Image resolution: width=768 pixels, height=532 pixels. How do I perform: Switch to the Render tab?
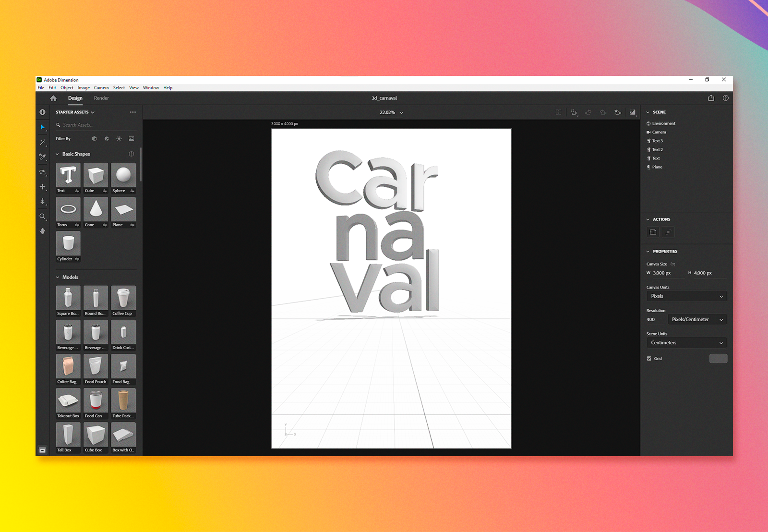click(x=101, y=98)
